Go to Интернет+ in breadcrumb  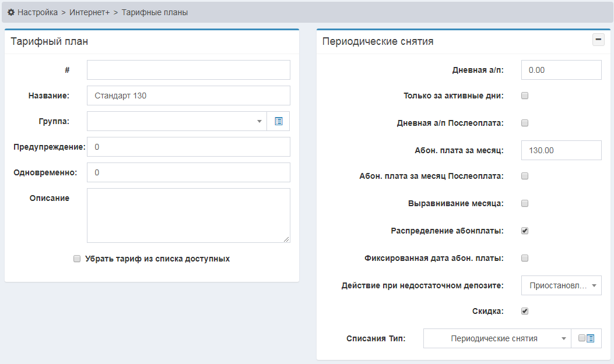[x=89, y=12]
